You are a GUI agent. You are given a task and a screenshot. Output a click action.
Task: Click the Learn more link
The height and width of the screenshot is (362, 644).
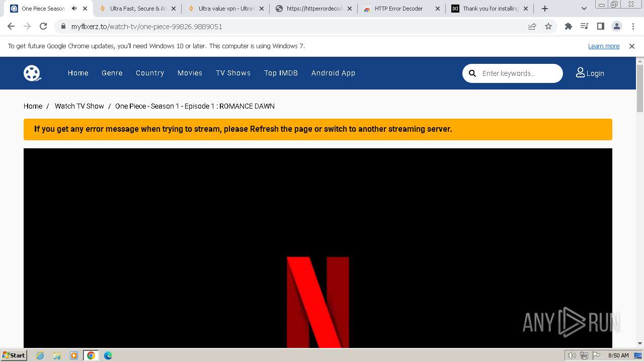[x=604, y=46]
